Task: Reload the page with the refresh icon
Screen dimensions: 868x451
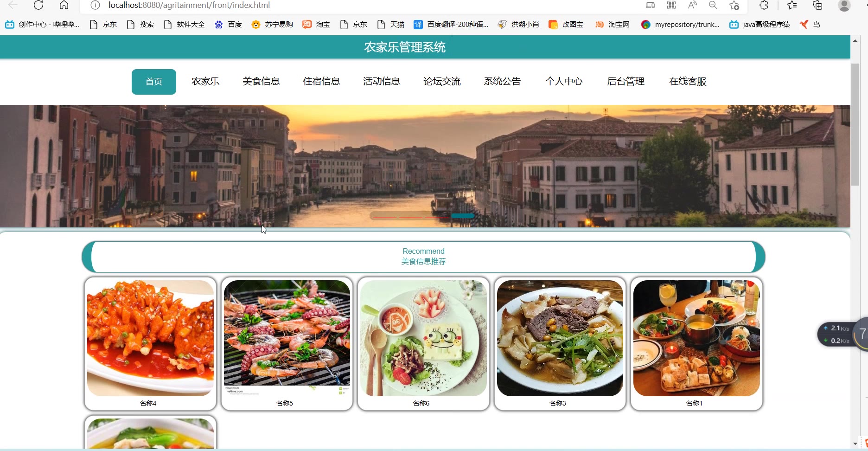Action: 38,5
